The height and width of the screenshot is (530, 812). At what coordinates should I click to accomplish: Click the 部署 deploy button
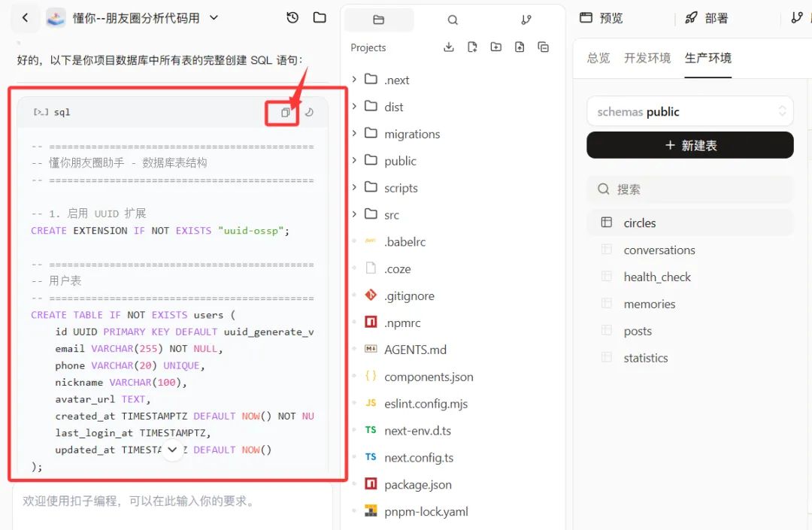click(706, 18)
